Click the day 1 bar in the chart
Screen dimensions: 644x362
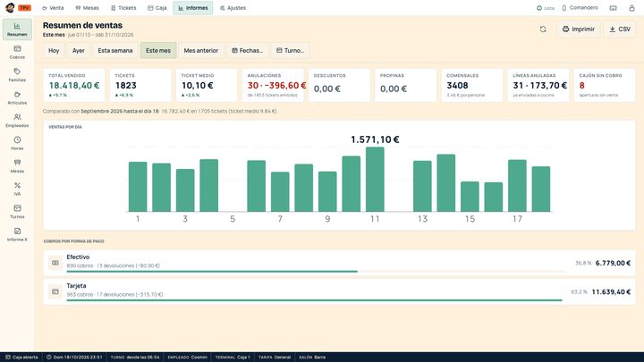pos(138,187)
